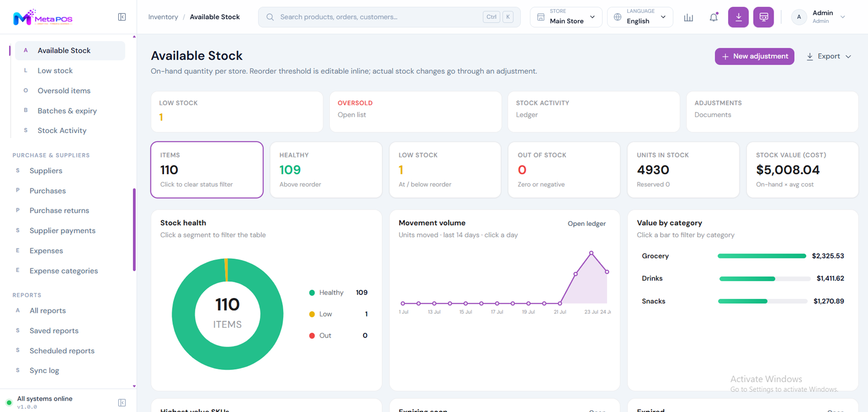Click the plus icon on New adjustment
Image resolution: width=868 pixels, height=412 pixels.
[725, 56]
